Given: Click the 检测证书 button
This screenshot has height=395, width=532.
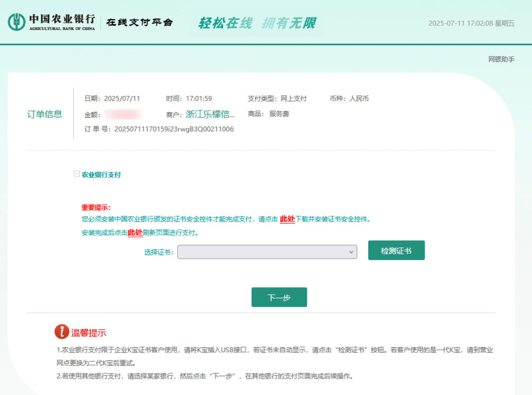Looking at the screenshot, I should [x=396, y=251].
